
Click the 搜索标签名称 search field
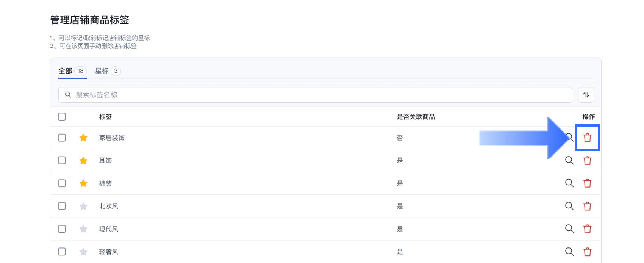[314, 95]
